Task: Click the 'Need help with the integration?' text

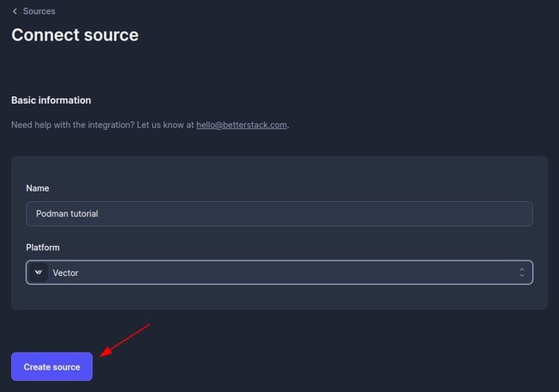Action: pyautogui.click(x=72, y=125)
